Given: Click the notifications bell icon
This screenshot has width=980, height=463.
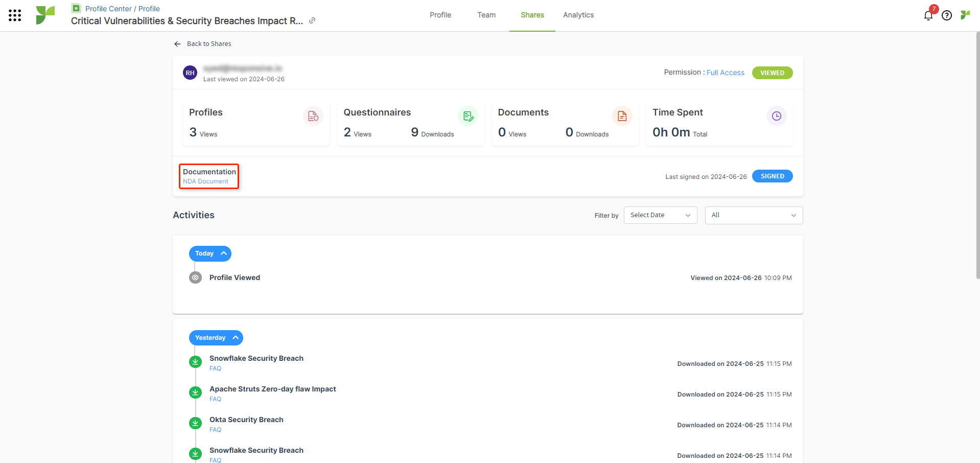Looking at the screenshot, I should 928,15.
